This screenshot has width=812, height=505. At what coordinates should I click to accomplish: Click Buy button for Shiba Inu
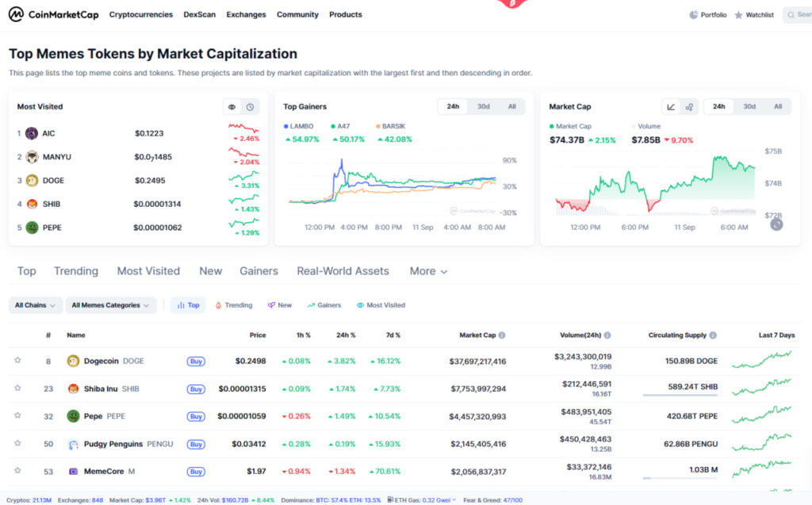coord(196,389)
